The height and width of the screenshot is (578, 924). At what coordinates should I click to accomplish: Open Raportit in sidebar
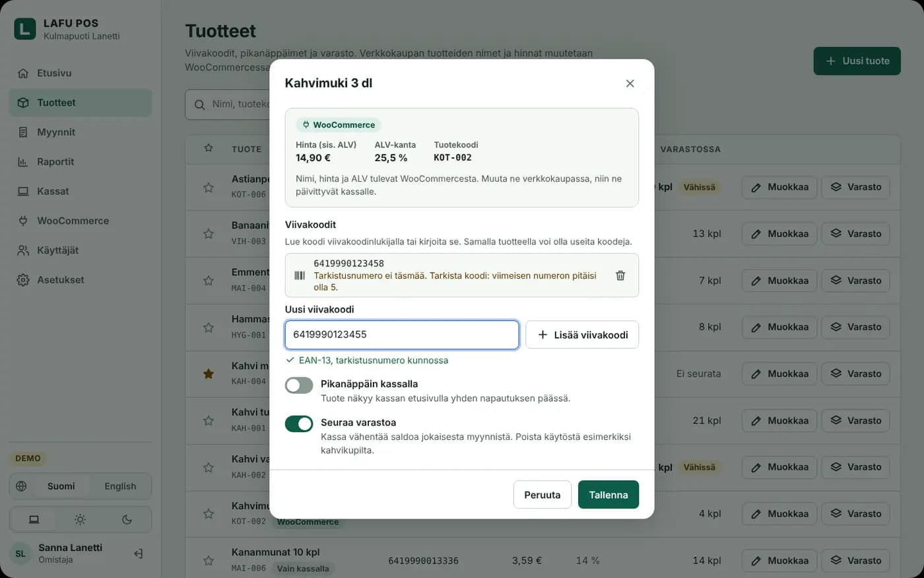point(81,162)
